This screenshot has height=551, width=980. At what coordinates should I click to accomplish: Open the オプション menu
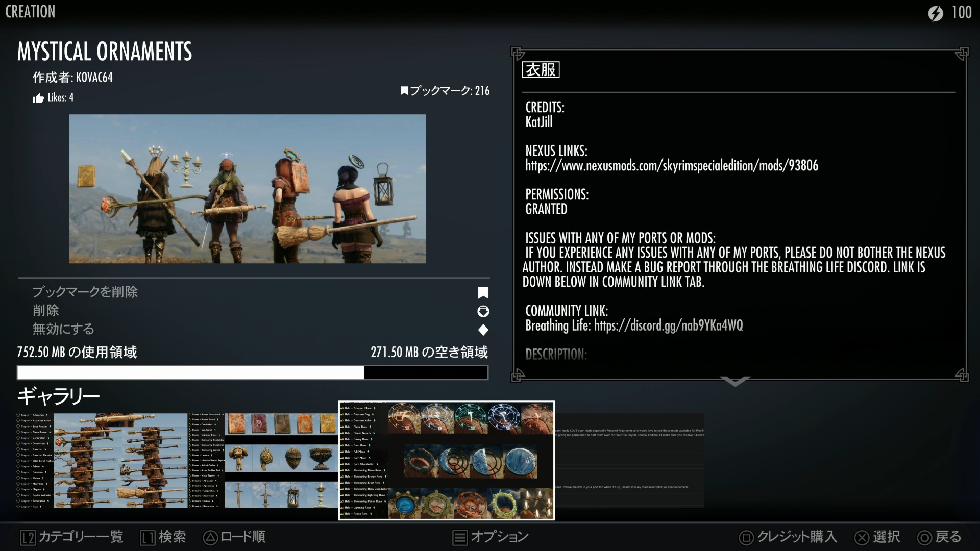click(491, 537)
